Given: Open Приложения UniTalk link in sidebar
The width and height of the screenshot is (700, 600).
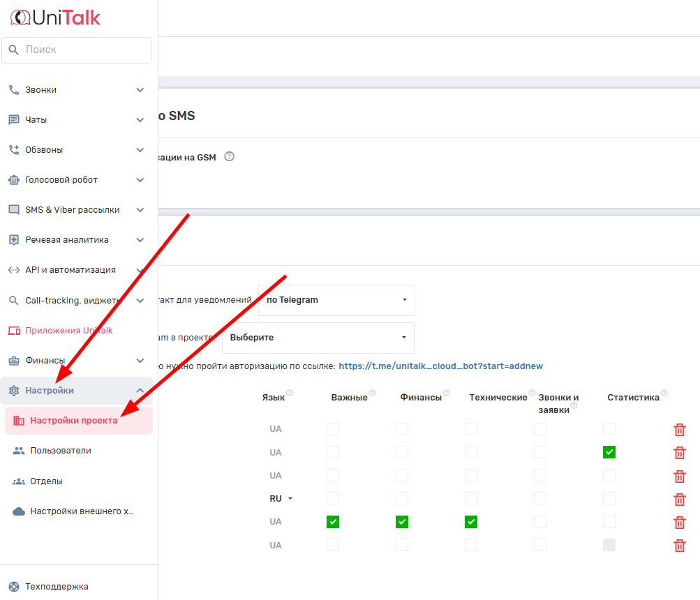Looking at the screenshot, I should point(68,330).
